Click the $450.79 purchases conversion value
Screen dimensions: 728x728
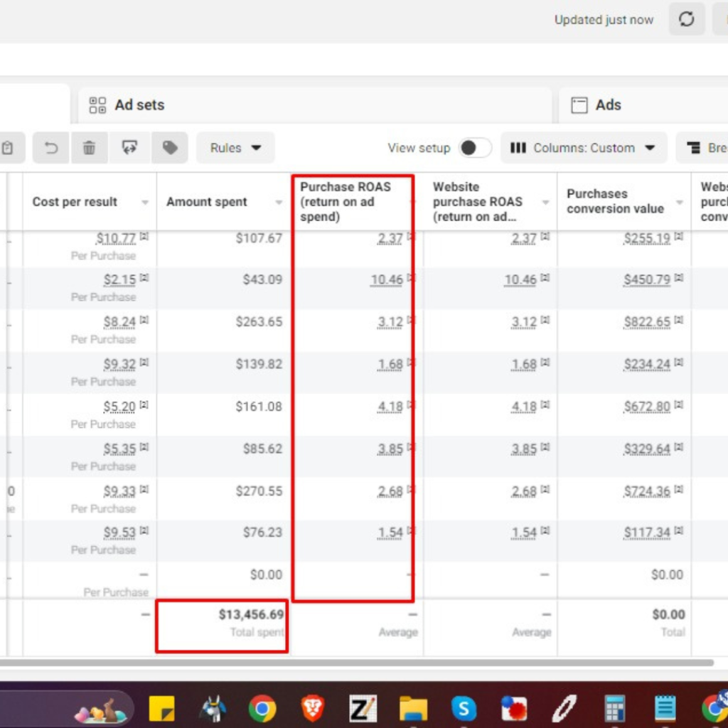pos(646,279)
